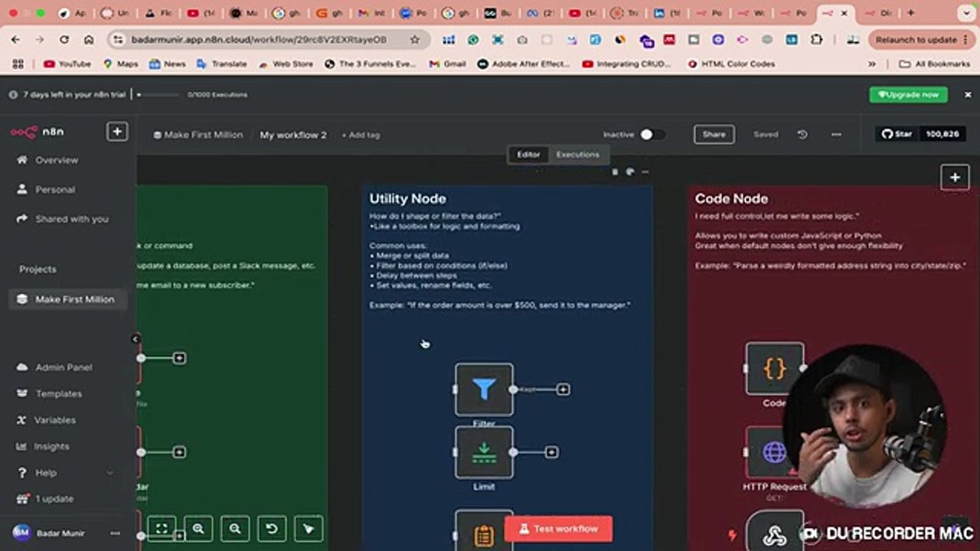This screenshot has height=551, width=980.
Task: Open the HTML Color Codes bookmark
Action: (x=731, y=64)
